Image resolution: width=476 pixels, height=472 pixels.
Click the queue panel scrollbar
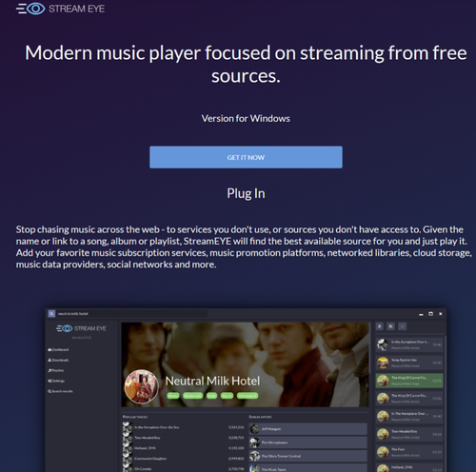click(445, 403)
